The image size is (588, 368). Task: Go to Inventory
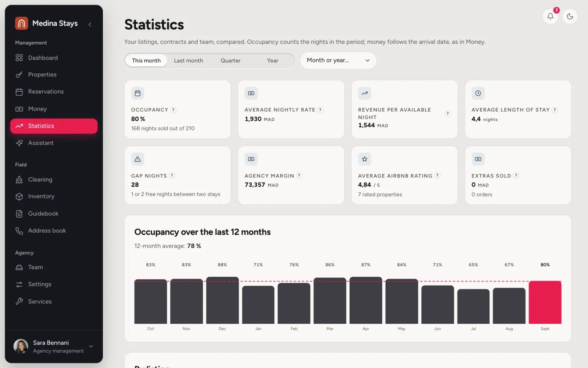[x=54, y=197]
